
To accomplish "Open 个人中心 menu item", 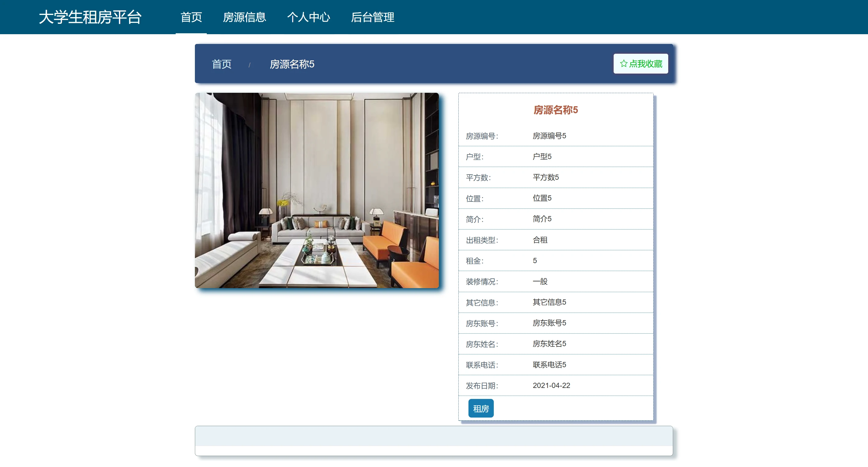I will 308,17.
